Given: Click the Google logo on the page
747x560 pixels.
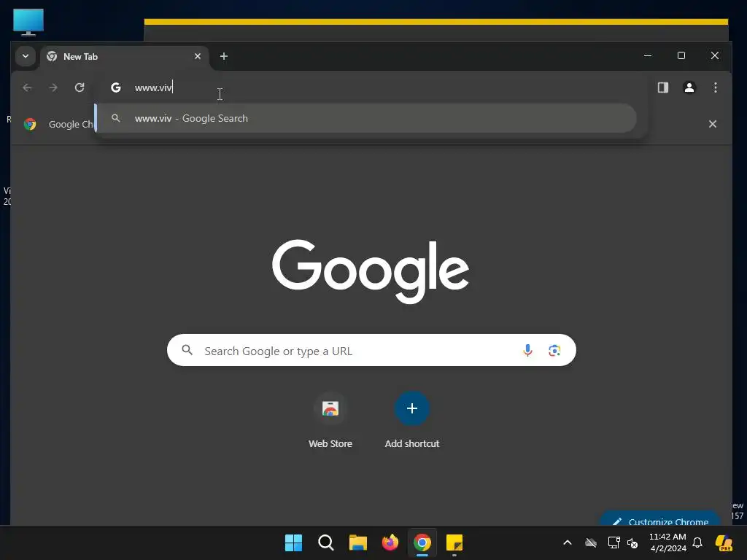Looking at the screenshot, I should [370, 271].
